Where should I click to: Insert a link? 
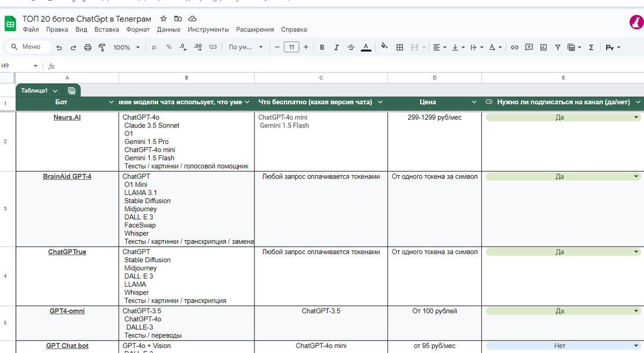514,47
